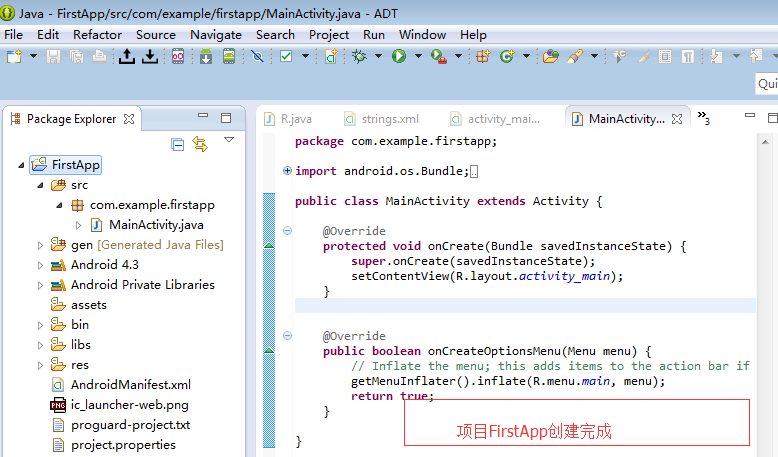Collapse the com.example.firstapp package node
The image size is (778, 457).
(60, 205)
